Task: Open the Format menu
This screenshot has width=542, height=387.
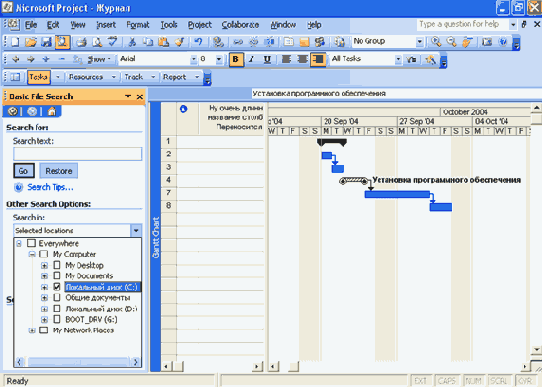Action: (138, 25)
